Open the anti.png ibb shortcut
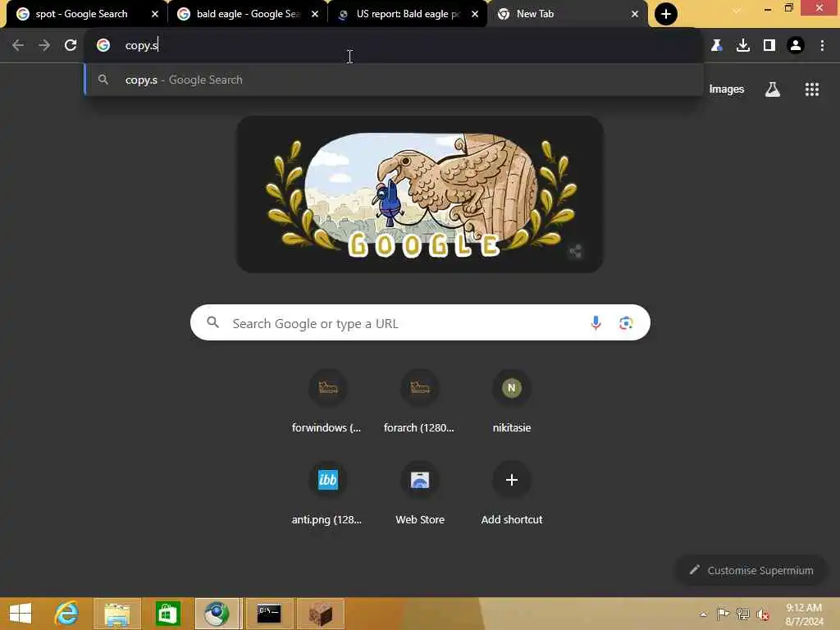This screenshot has height=630, width=840. tap(327, 493)
